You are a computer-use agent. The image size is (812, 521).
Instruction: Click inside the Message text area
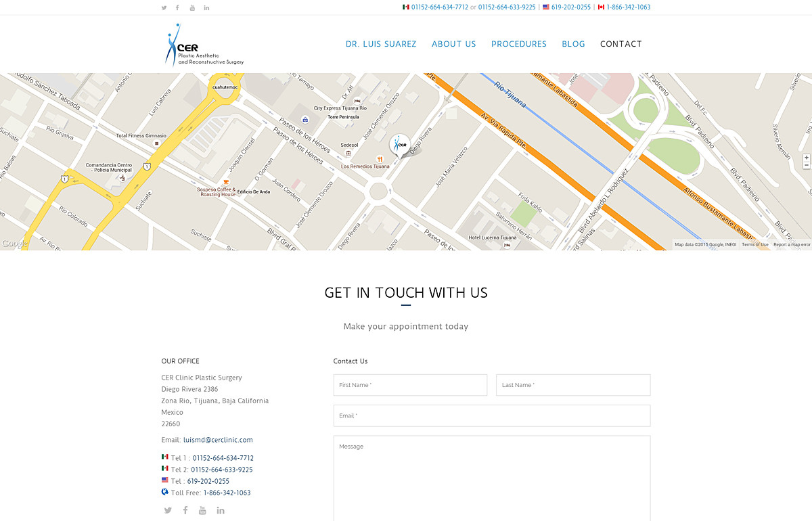click(x=491, y=477)
